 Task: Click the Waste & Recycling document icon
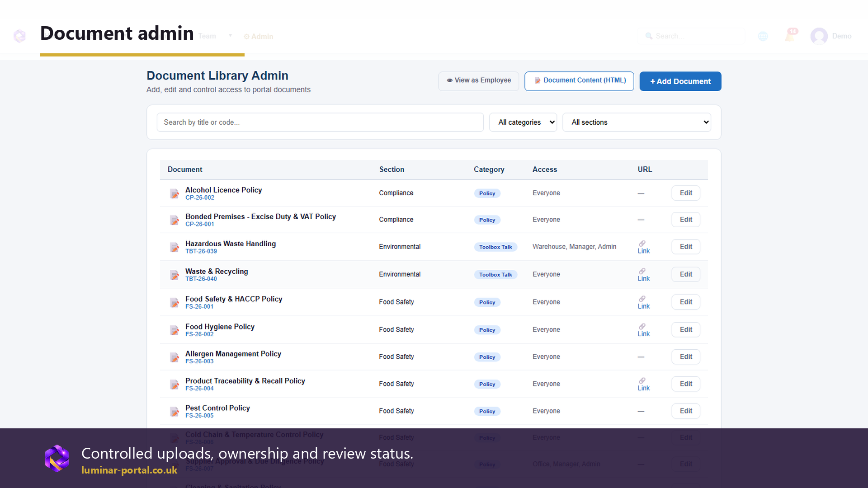tap(175, 275)
